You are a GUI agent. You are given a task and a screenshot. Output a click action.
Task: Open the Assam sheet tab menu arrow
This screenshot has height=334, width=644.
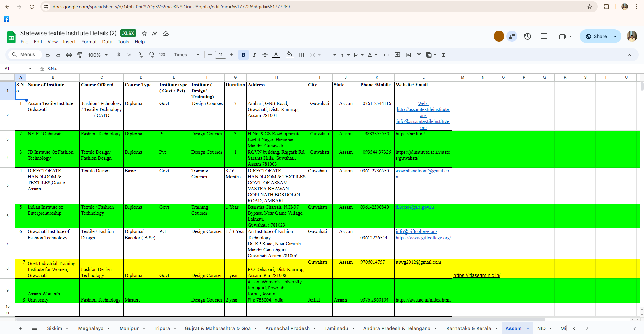coord(528,328)
